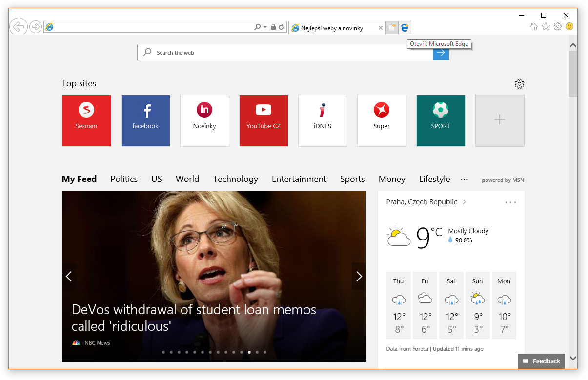Add a new top site with plus tile
588x380 pixels.
click(500, 120)
